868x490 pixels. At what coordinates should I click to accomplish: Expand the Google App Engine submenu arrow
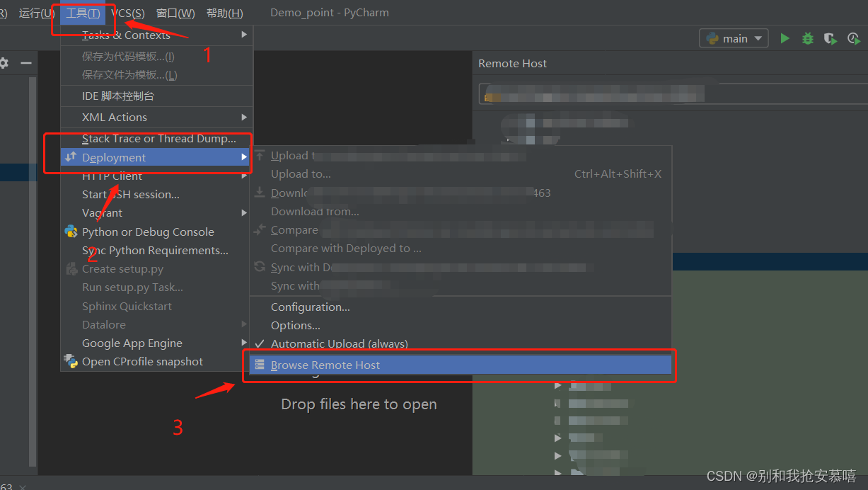coord(244,343)
